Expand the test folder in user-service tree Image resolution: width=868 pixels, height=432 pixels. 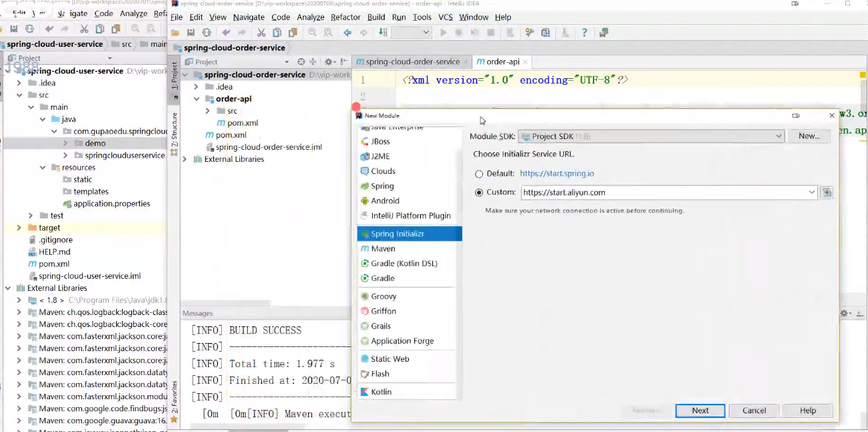tap(31, 215)
